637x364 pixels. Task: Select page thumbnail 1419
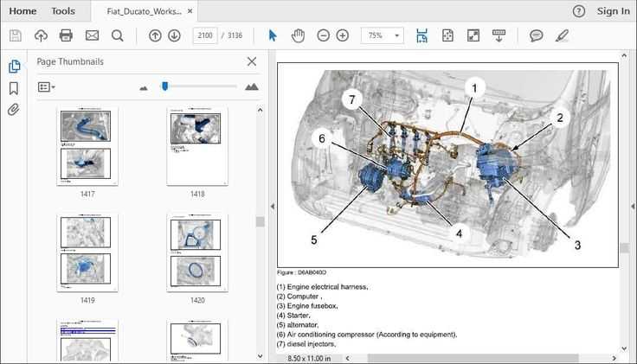coord(87,252)
